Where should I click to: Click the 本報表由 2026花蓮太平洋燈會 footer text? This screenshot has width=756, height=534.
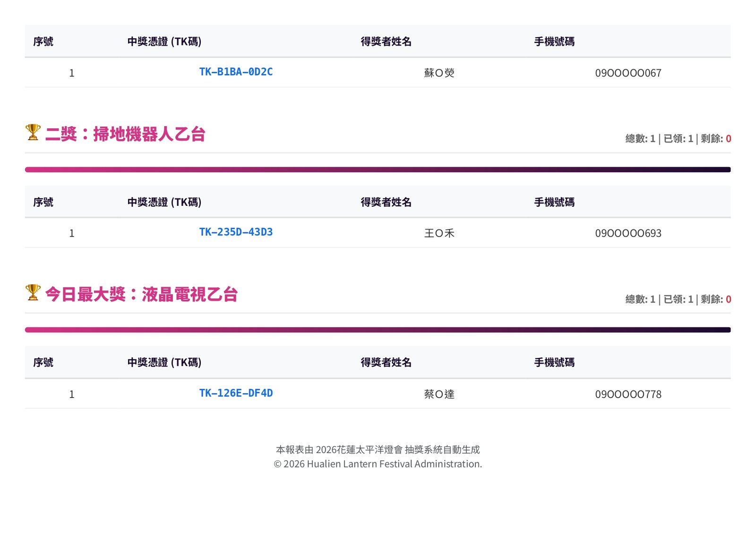tap(378, 449)
